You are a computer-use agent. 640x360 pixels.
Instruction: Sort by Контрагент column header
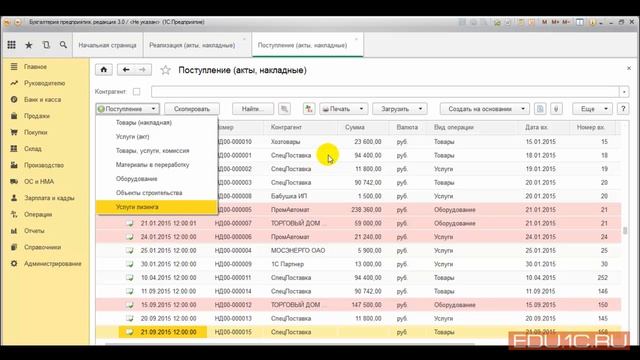(x=286, y=127)
